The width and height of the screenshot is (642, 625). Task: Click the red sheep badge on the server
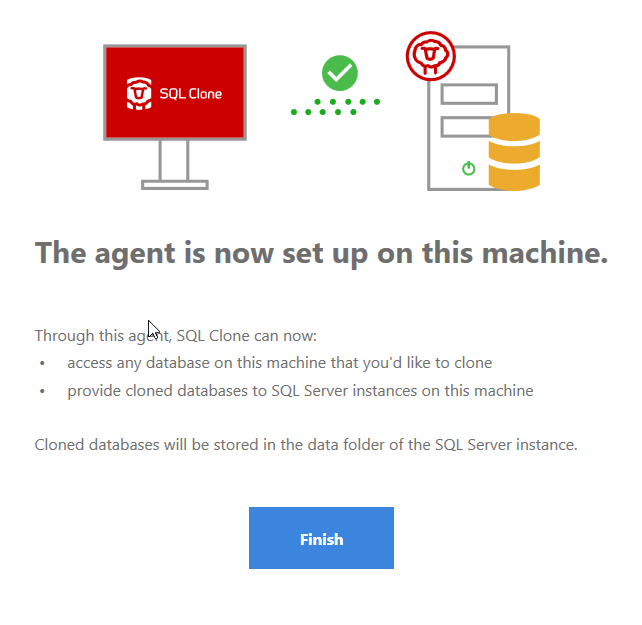click(430, 56)
